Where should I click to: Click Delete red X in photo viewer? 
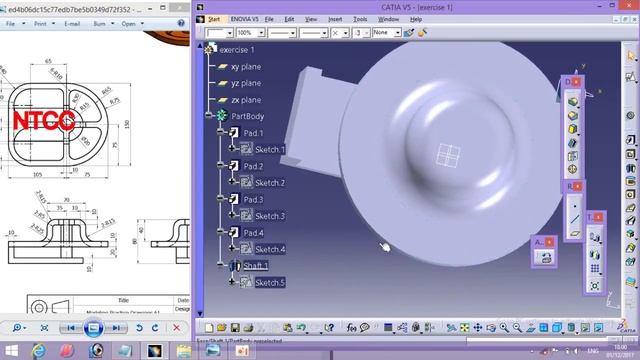click(x=176, y=328)
